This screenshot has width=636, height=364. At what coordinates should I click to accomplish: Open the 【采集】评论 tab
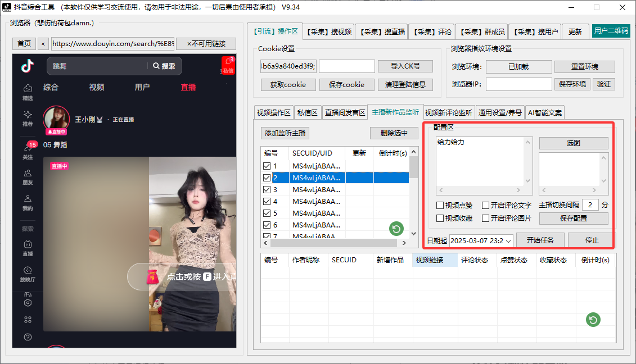(431, 32)
